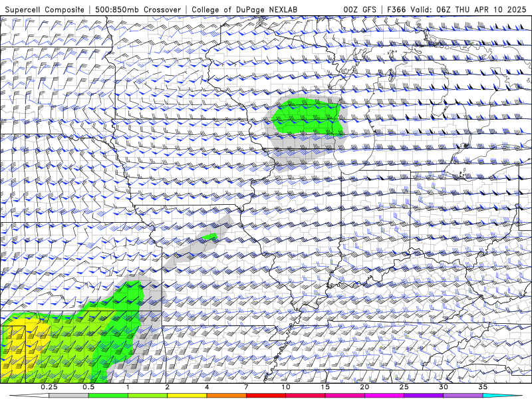Click the legend value "4"
This screenshot has width=532, height=399.
click(x=207, y=387)
